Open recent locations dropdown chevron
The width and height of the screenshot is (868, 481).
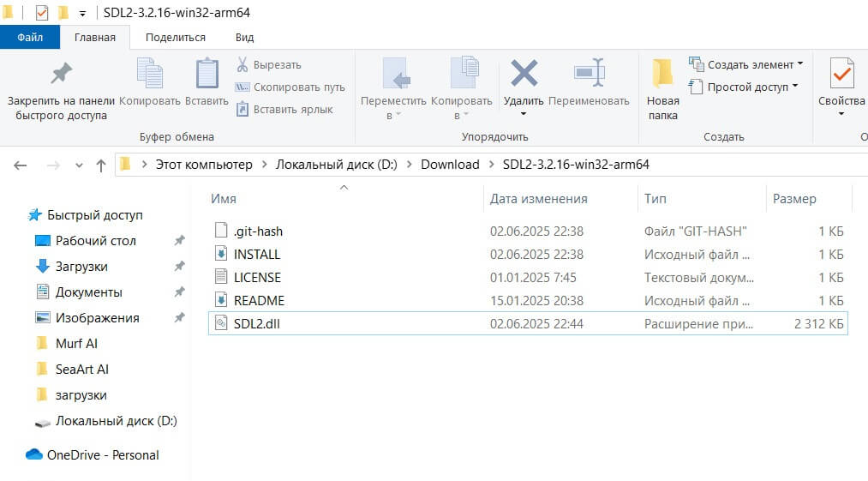(79, 165)
